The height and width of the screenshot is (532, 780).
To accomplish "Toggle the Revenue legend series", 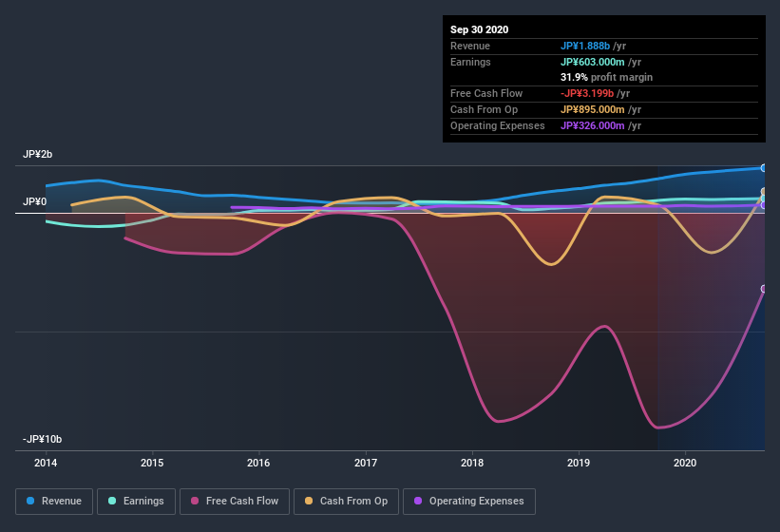I will point(54,502).
